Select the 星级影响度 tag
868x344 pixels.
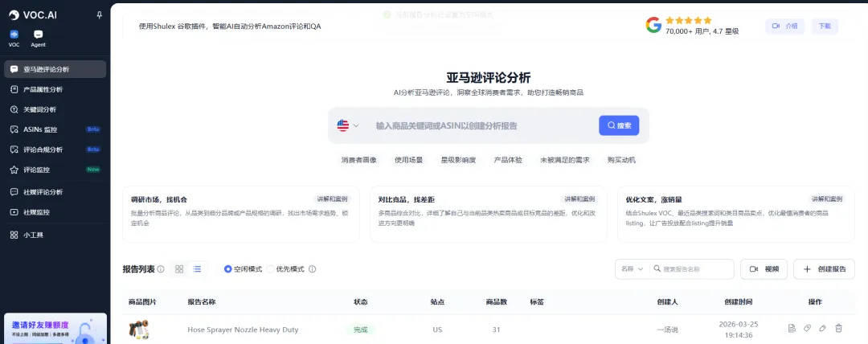[x=458, y=160]
